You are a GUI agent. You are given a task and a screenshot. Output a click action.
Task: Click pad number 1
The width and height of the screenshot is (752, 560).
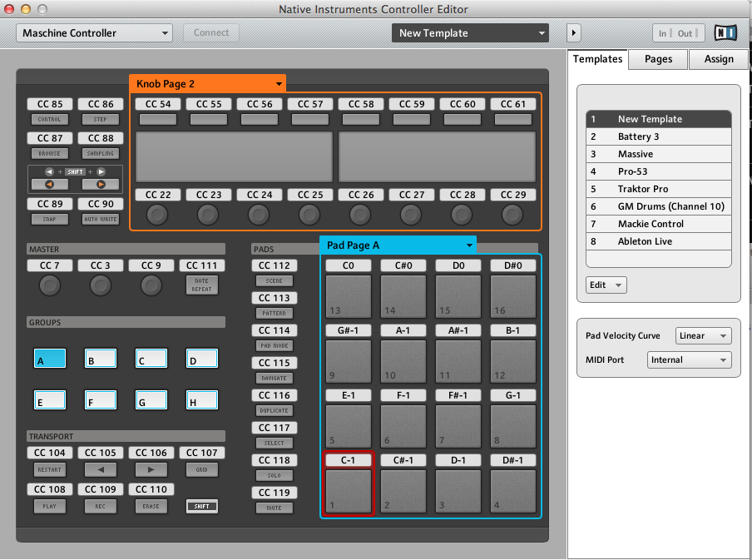tap(349, 492)
